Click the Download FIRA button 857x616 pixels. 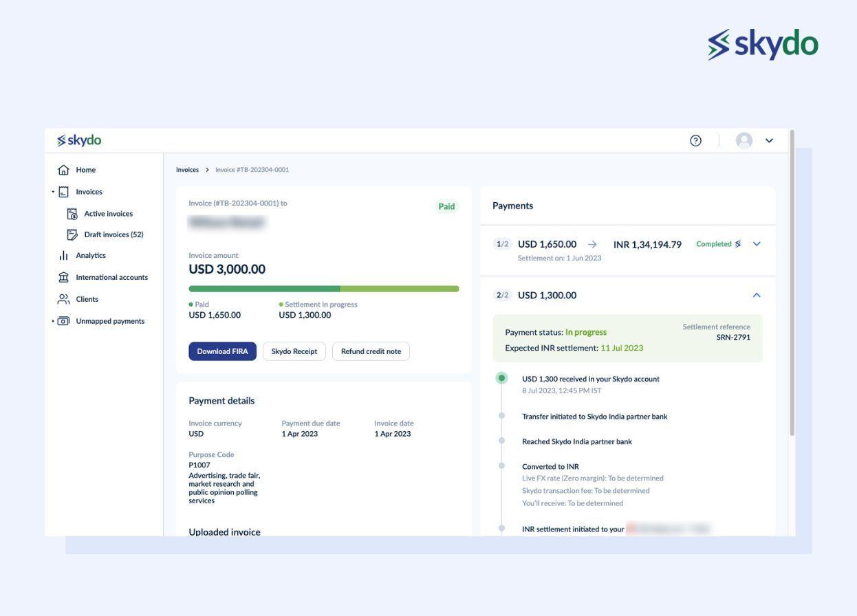(222, 351)
